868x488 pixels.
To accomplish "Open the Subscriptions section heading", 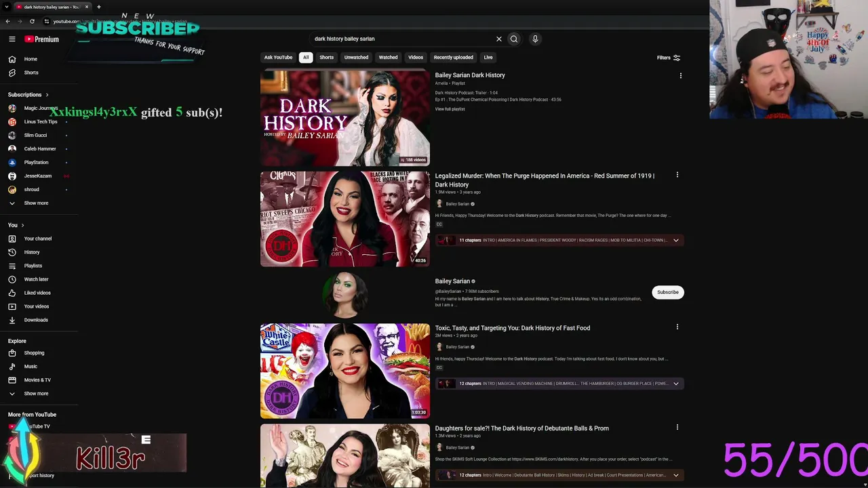I will pyautogui.click(x=28, y=95).
